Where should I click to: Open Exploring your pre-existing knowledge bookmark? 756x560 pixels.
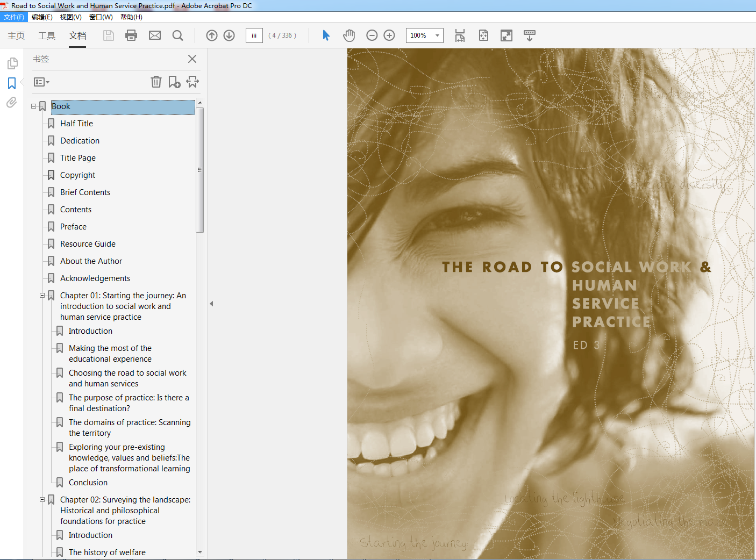[x=129, y=458]
